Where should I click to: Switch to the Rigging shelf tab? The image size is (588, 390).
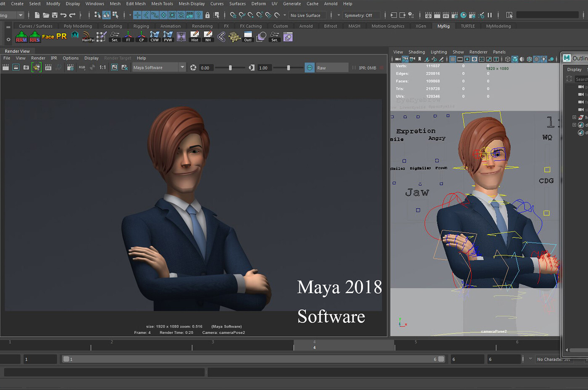141,26
